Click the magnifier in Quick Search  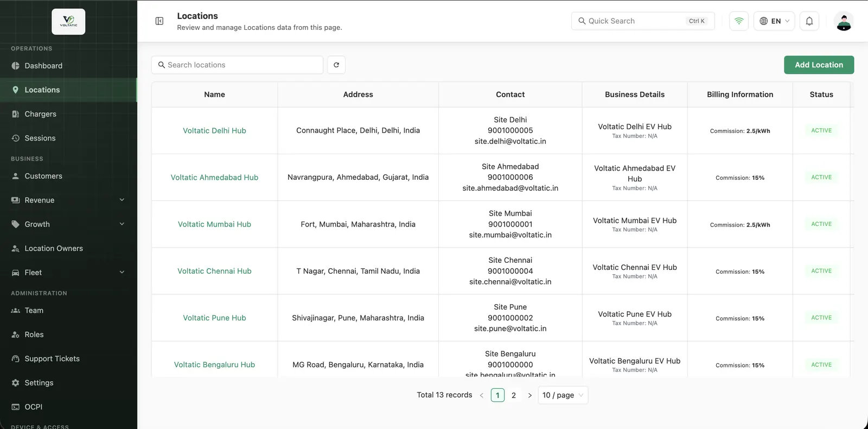coord(582,21)
